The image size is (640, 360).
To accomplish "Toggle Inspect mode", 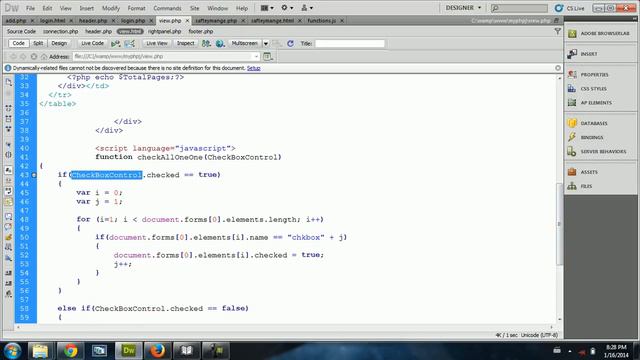I will pos(185,43).
